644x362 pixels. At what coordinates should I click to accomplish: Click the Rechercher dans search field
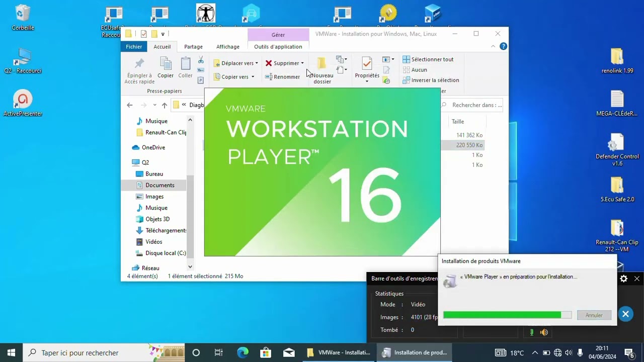pos(472,105)
